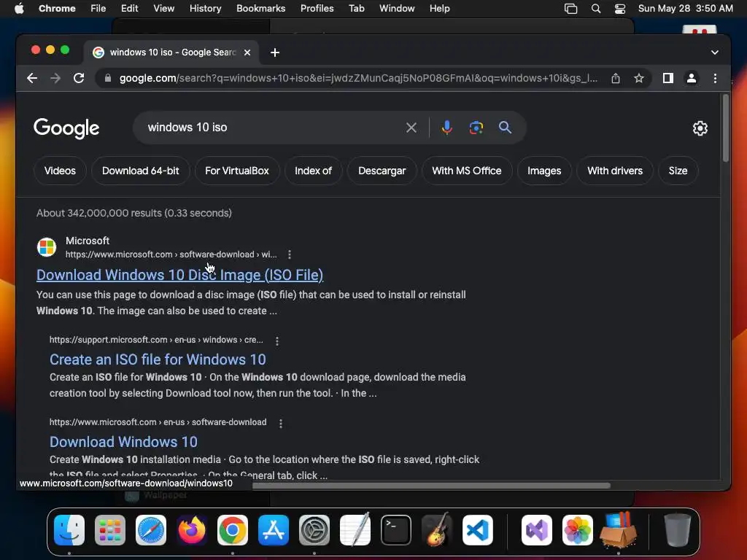The image size is (747, 560).
Task: Launch Safari from the Dock
Action: tap(151, 530)
